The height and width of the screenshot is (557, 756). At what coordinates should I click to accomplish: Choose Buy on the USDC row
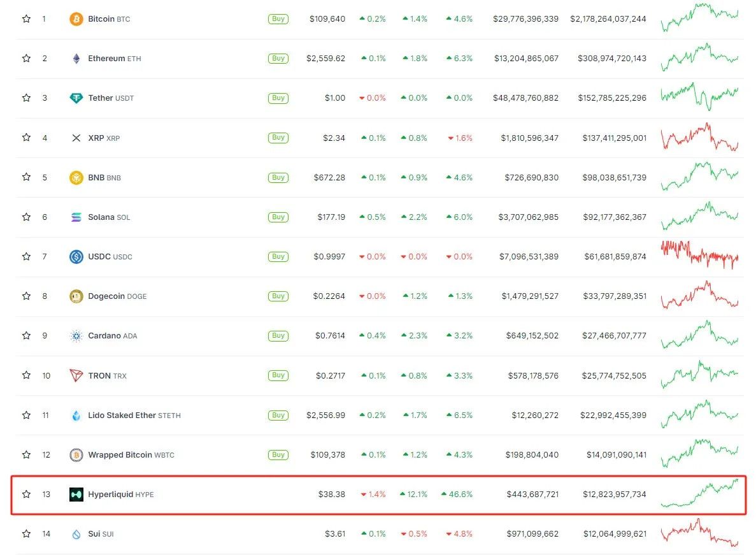pyautogui.click(x=278, y=257)
